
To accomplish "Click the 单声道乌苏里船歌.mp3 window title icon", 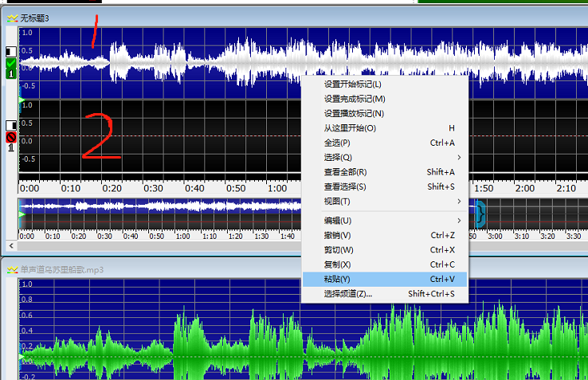I will (13, 270).
